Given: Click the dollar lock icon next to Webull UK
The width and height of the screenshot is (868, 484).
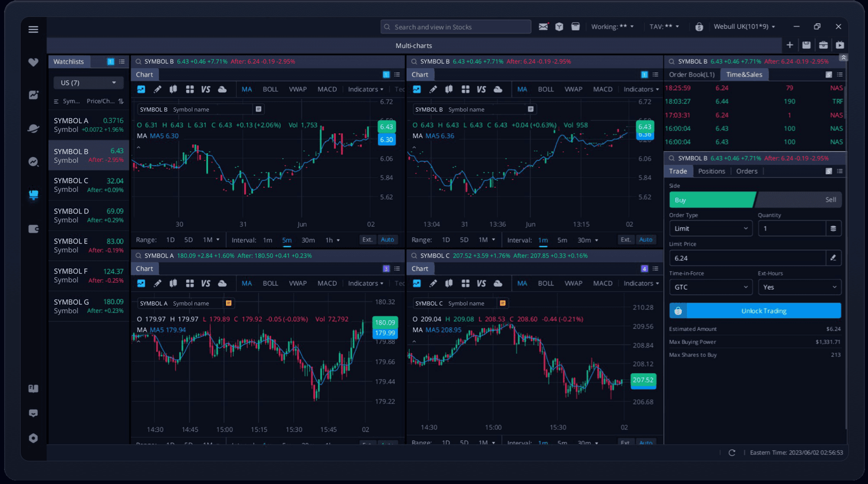Looking at the screenshot, I should pyautogui.click(x=699, y=27).
